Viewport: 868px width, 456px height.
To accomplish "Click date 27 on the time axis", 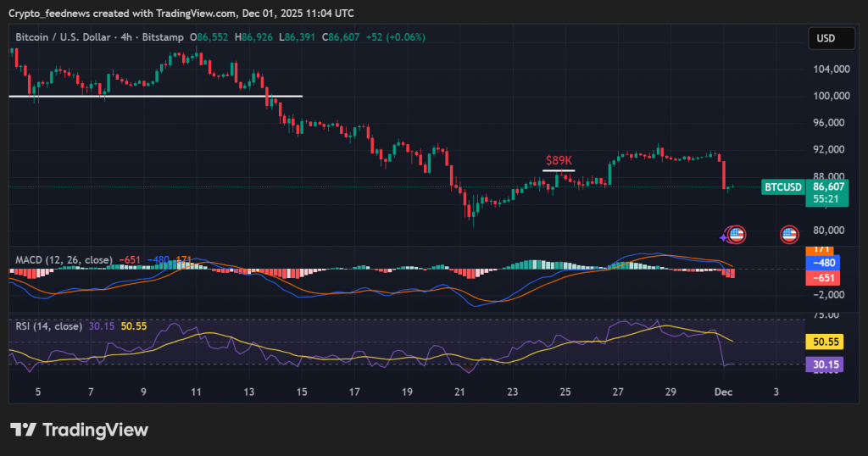I will click(x=618, y=392).
